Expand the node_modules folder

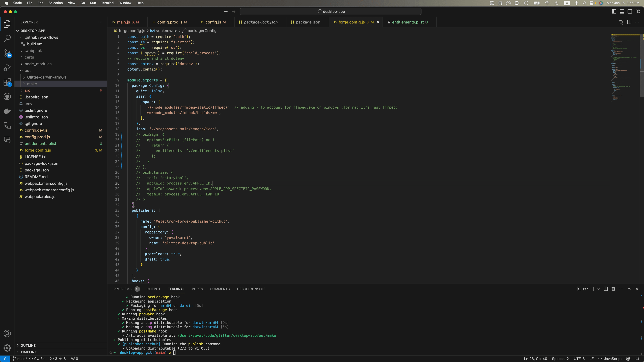(x=38, y=64)
